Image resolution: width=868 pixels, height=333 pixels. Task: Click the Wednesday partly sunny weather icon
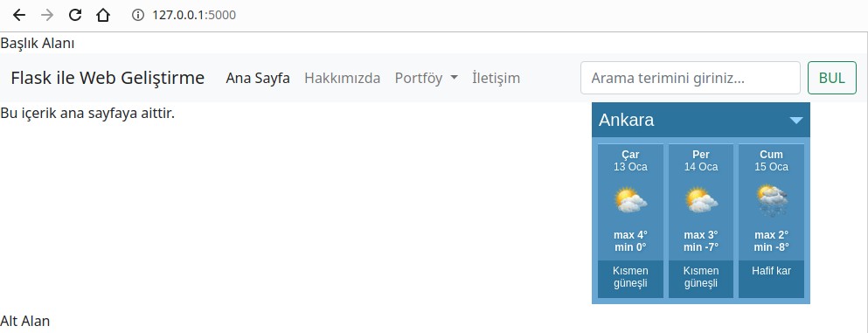(x=630, y=201)
